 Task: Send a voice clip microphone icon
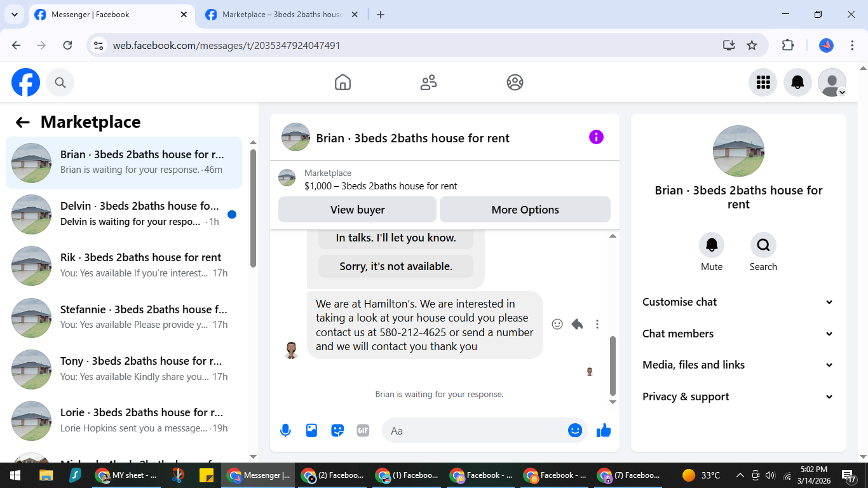(286, 431)
